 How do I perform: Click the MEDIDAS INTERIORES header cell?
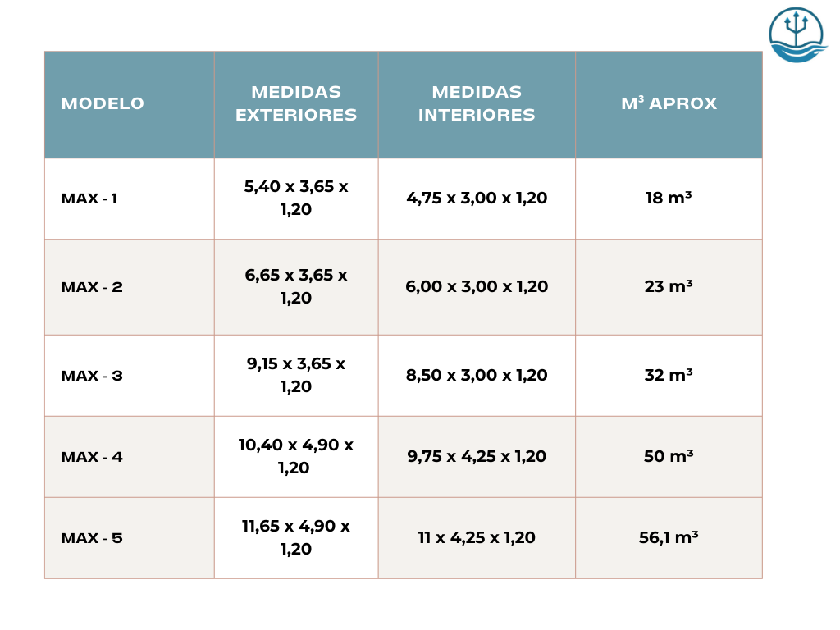(477, 104)
